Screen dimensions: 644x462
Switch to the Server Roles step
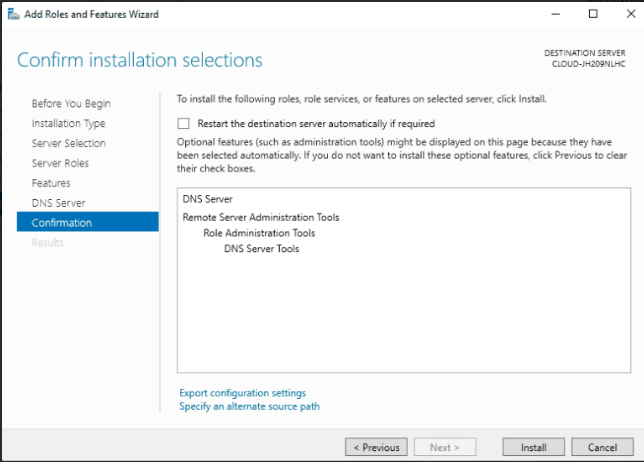pyautogui.click(x=60, y=163)
